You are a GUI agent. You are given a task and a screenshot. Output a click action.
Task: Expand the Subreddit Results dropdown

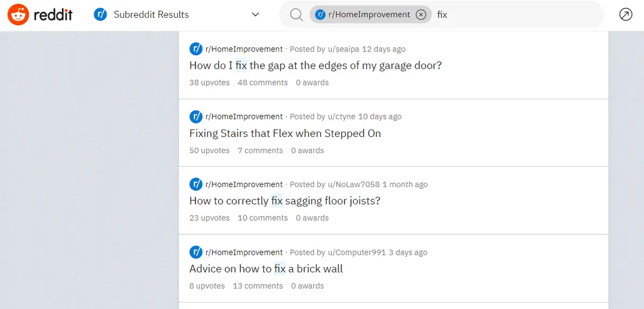coord(255,15)
